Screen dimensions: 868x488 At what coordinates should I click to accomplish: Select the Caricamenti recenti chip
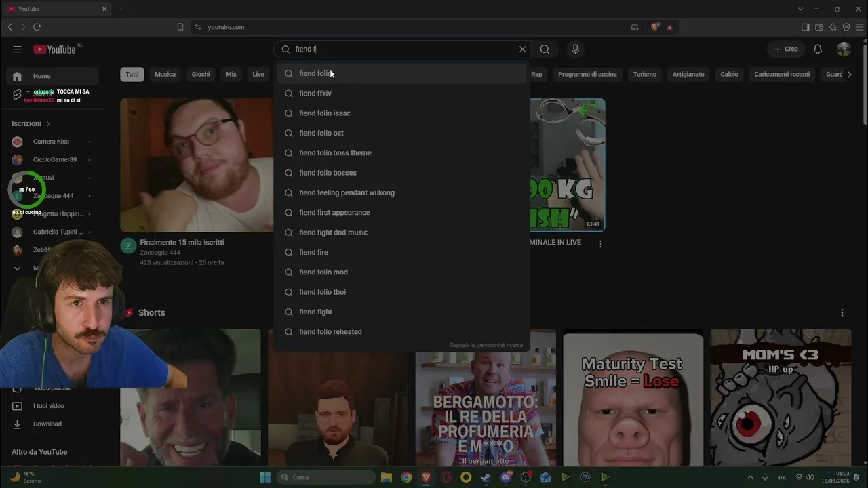pyautogui.click(x=782, y=74)
